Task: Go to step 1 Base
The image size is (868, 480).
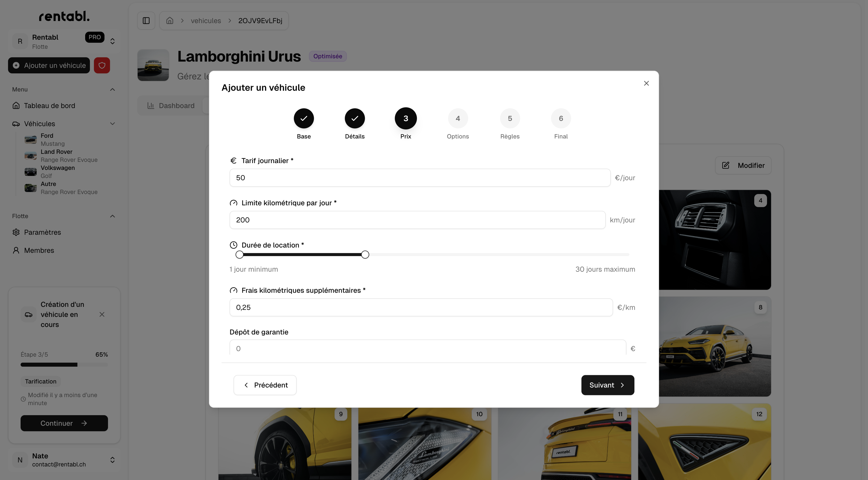Action: [x=304, y=118]
